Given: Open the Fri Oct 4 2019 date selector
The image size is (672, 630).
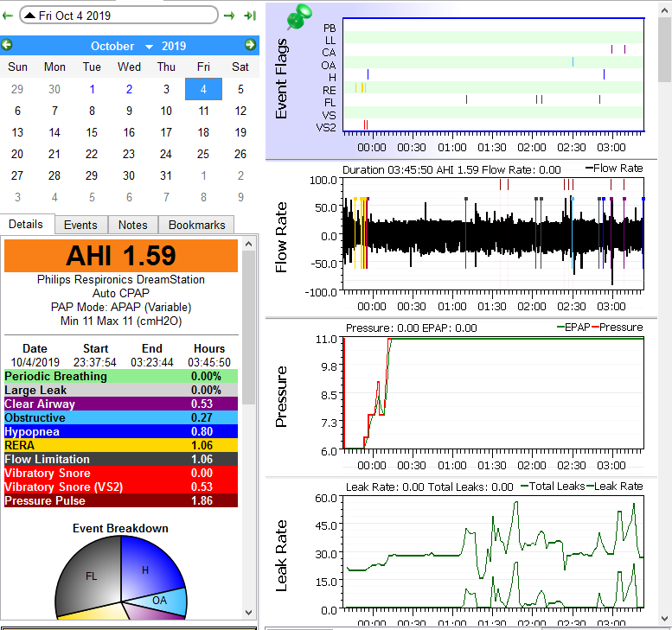Looking at the screenshot, I should point(118,16).
